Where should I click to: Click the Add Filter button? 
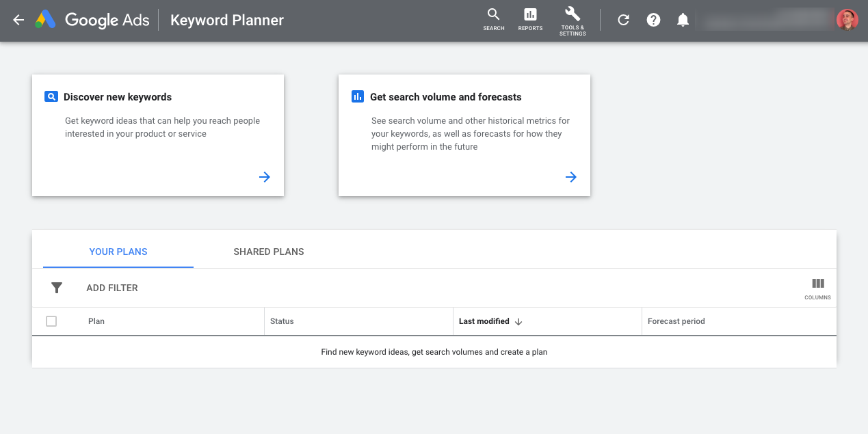point(112,288)
